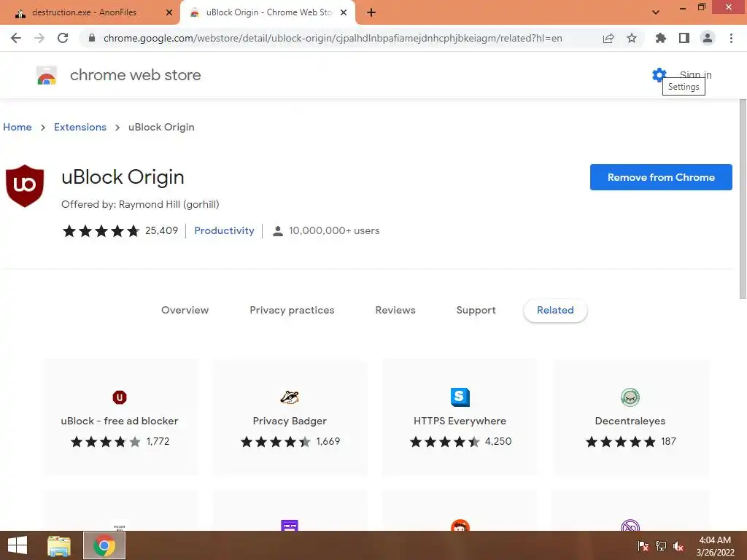The image size is (747, 560).
Task: Click the page vertical scrollbar
Action: [742, 200]
